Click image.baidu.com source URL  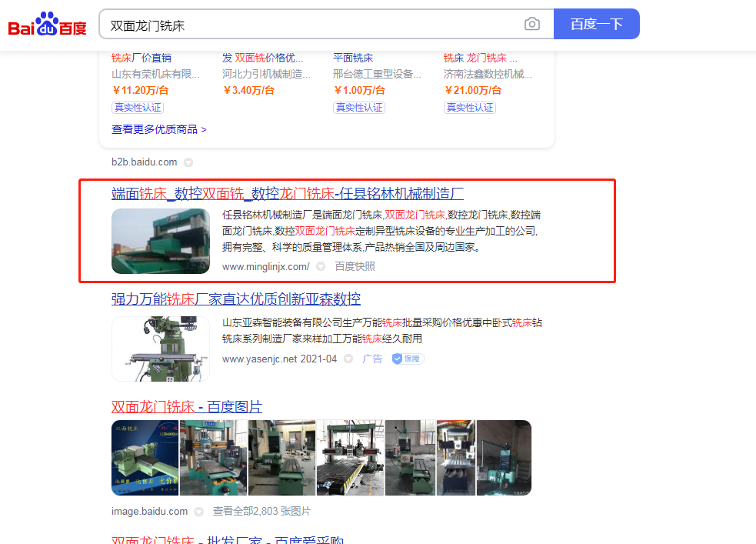tap(149, 511)
